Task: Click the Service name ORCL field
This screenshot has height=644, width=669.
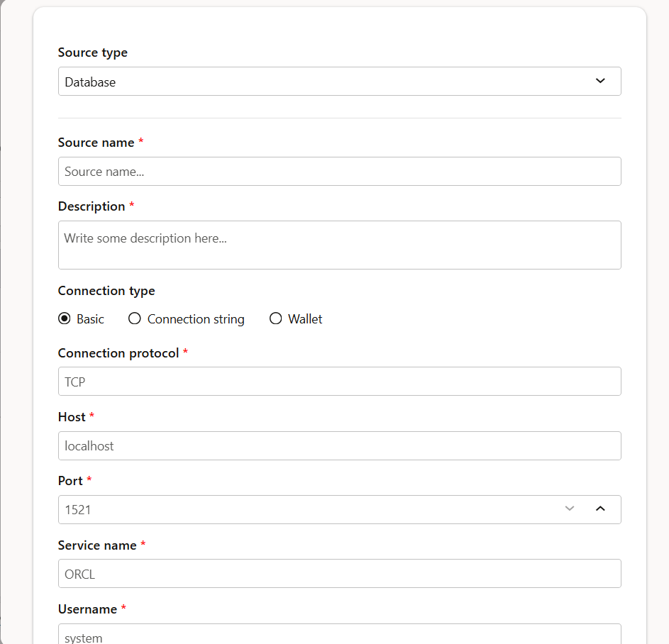Action: pos(339,574)
